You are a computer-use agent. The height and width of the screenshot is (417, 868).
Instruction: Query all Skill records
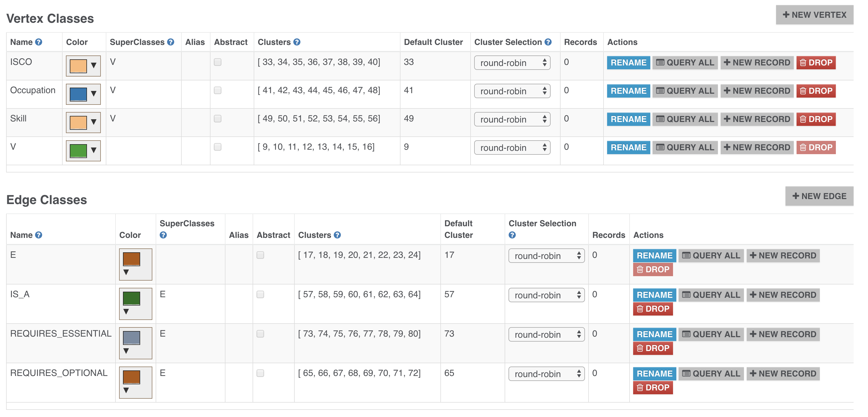click(x=685, y=119)
